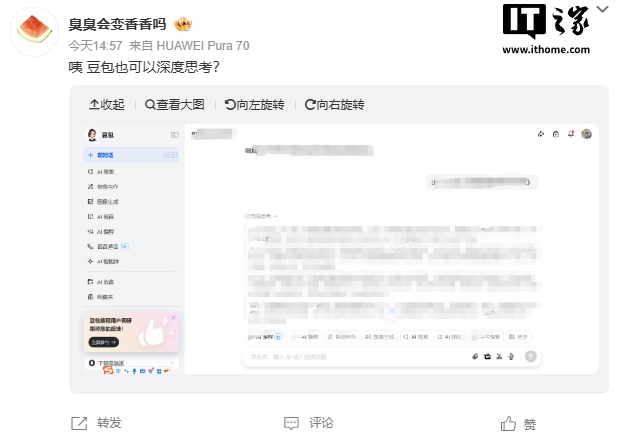Click the paperclip attachment icon
The width and height of the screenshot is (620, 437).
475,357
